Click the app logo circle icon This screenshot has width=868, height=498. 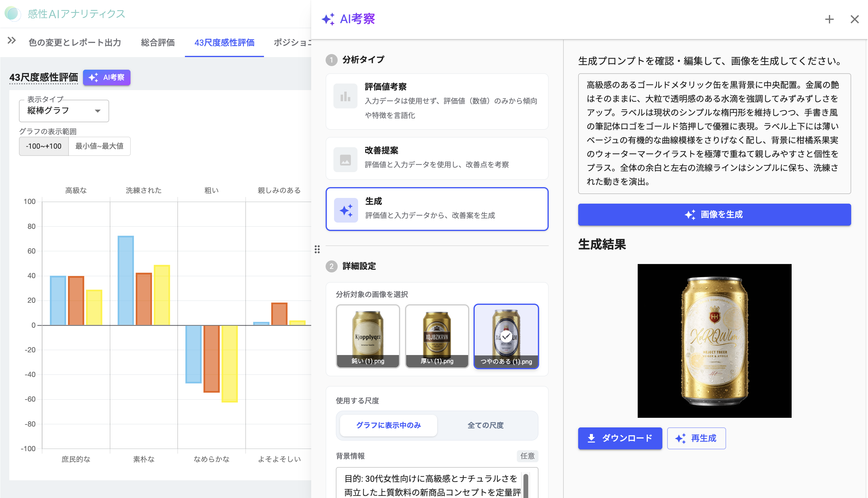click(x=13, y=14)
